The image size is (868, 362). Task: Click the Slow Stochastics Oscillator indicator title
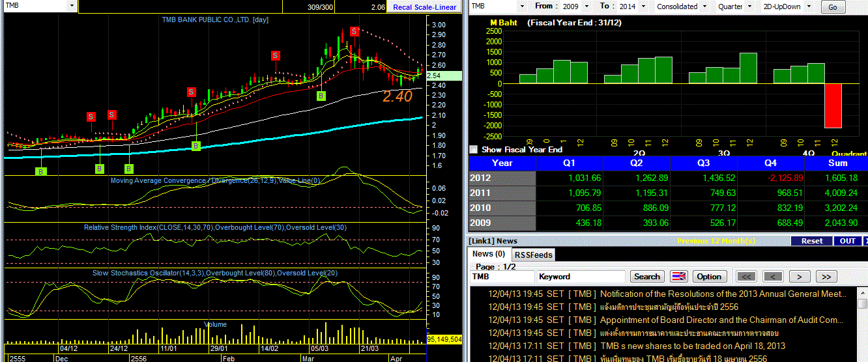tap(215, 273)
